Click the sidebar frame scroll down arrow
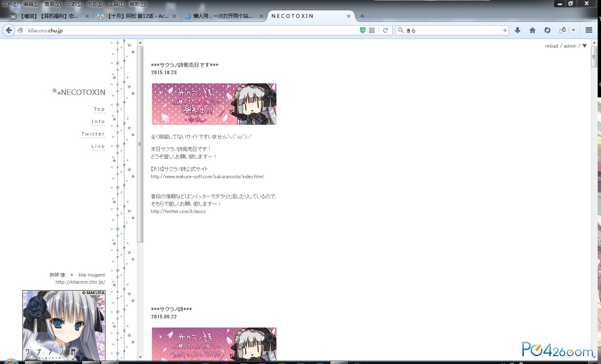The height and width of the screenshot is (364, 601). pos(140,357)
